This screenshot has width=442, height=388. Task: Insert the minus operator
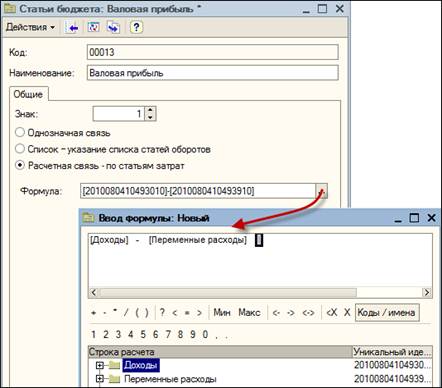pos(105,313)
